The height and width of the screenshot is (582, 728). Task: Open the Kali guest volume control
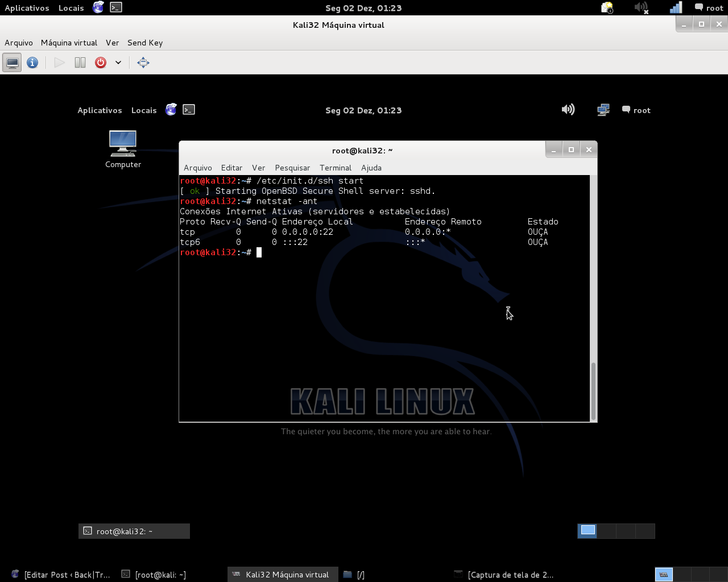568,110
